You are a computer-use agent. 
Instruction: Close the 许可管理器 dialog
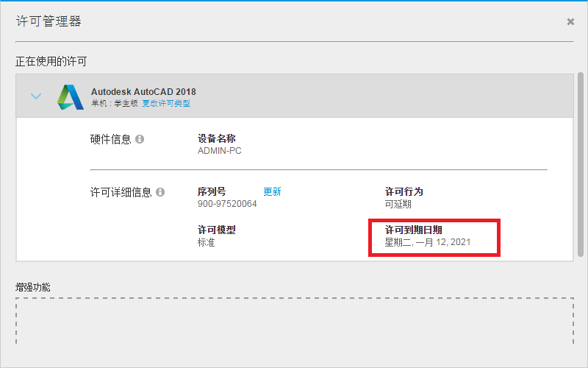(570, 22)
